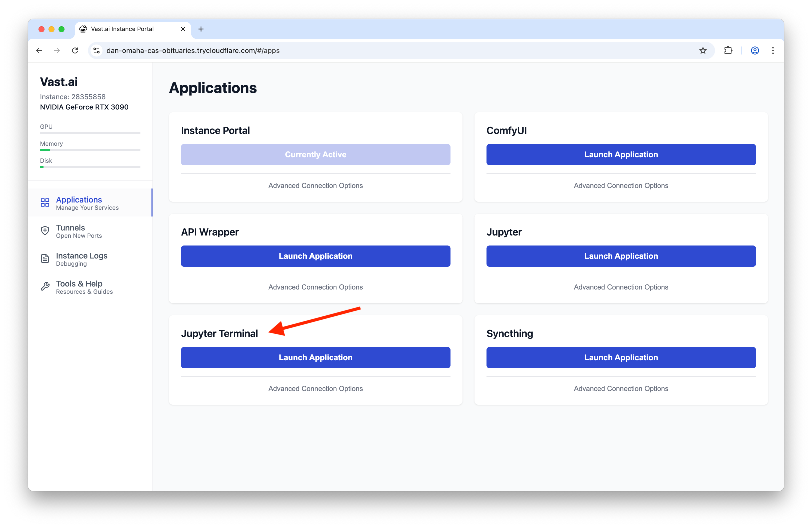Open the Chrome profile icon
Viewport: 812px width, 528px height.
[755, 50]
